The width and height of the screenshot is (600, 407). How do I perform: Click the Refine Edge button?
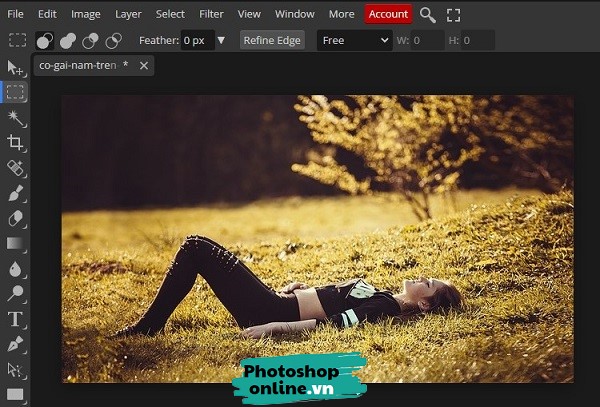point(271,41)
